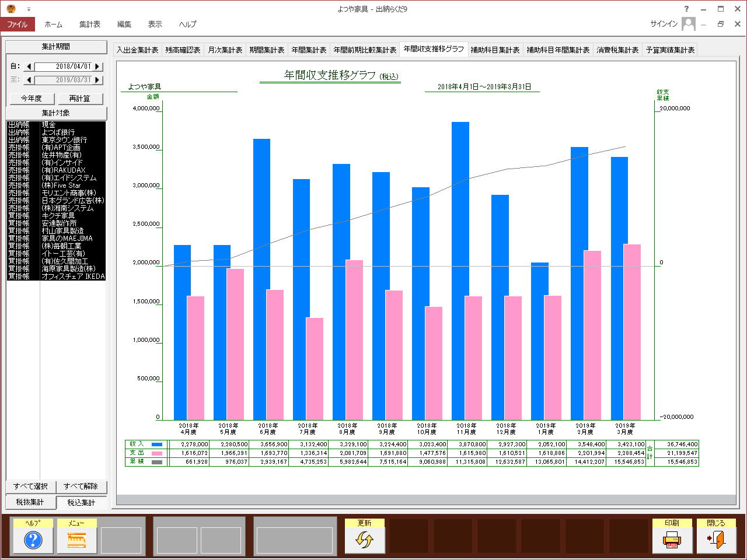
Task: Select オフィスチェア IKEDA in the target list
Action: 56,276
